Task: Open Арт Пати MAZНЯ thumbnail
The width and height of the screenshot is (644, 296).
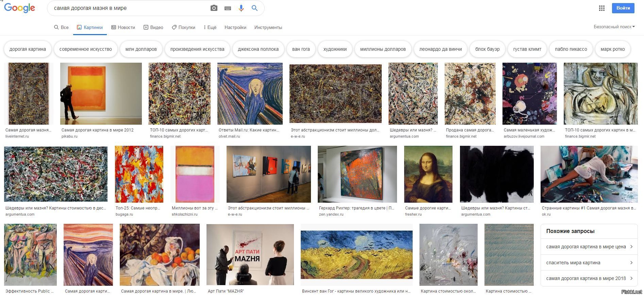Action: 250,254
